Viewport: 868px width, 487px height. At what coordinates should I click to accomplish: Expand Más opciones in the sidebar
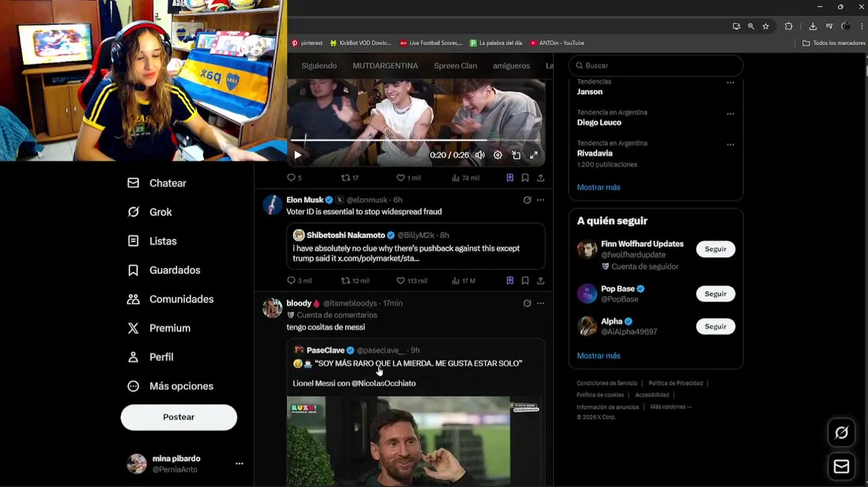pyautogui.click(x=170, y=386)
